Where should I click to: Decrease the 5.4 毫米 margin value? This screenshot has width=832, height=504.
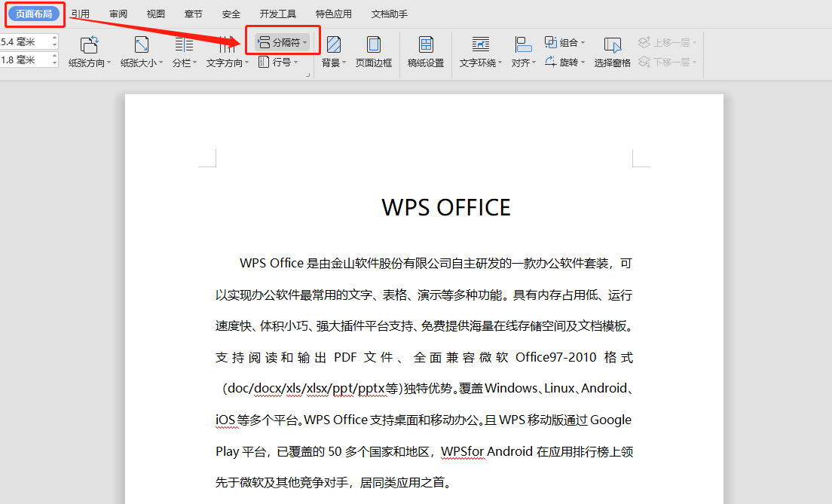tap(55, 45)
